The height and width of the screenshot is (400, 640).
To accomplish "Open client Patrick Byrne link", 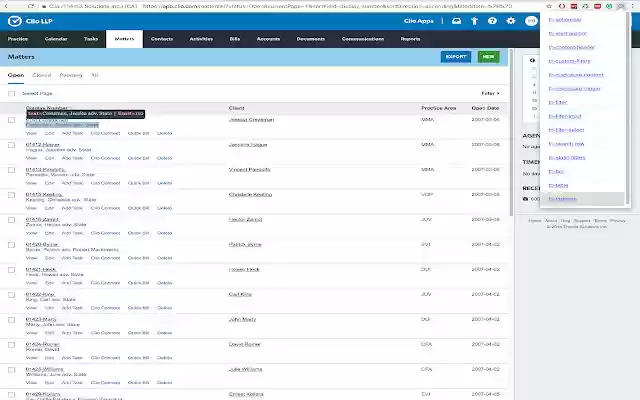I will coord(245,244).
